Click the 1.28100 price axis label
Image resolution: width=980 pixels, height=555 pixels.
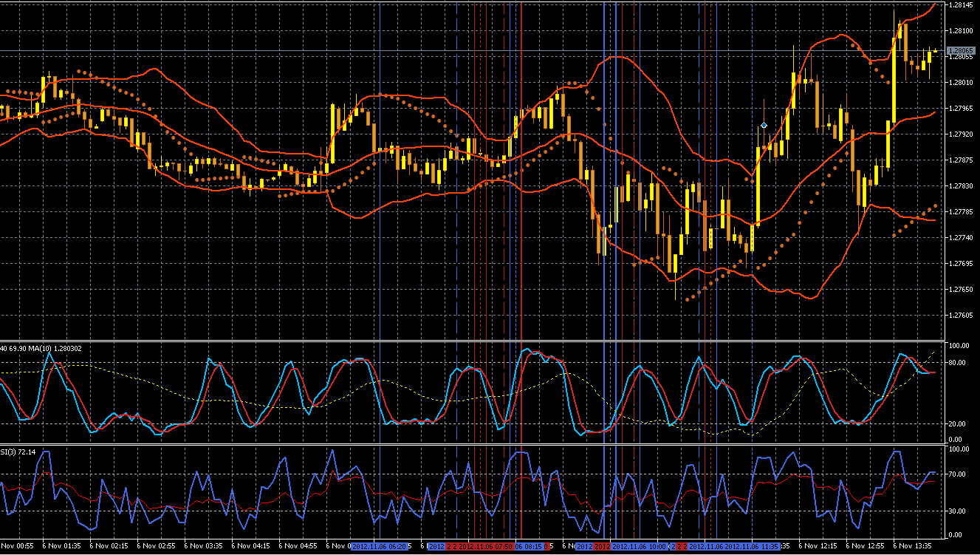(x=961, y=31)
